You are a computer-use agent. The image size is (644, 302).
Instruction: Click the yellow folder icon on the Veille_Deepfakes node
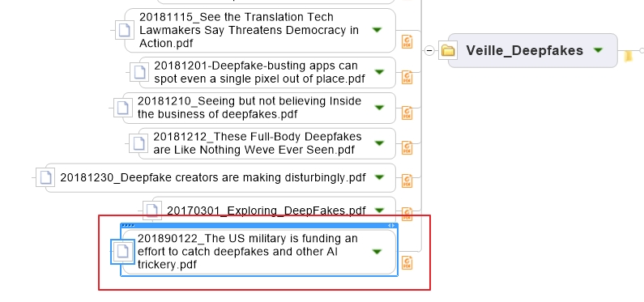(448, 50)
